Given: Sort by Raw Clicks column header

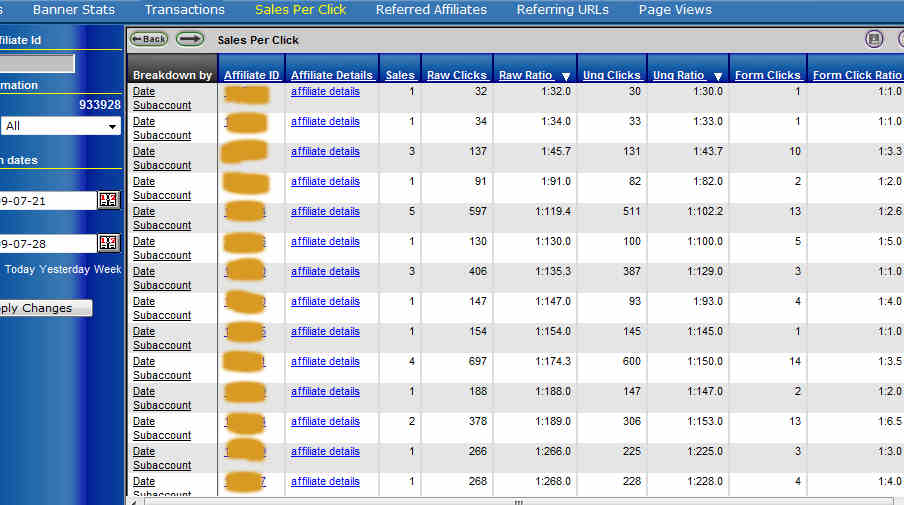Looking at the screenshot, I should [x=457, y=75].
